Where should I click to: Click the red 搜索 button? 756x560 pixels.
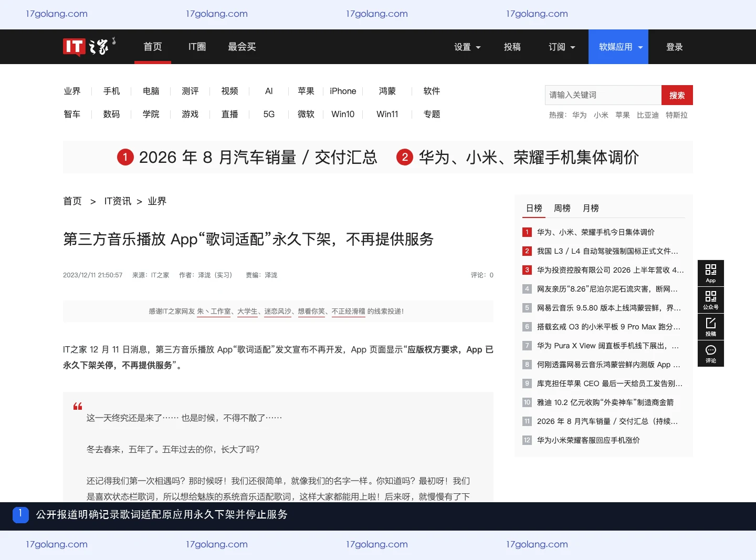click(x=677, y=95)
